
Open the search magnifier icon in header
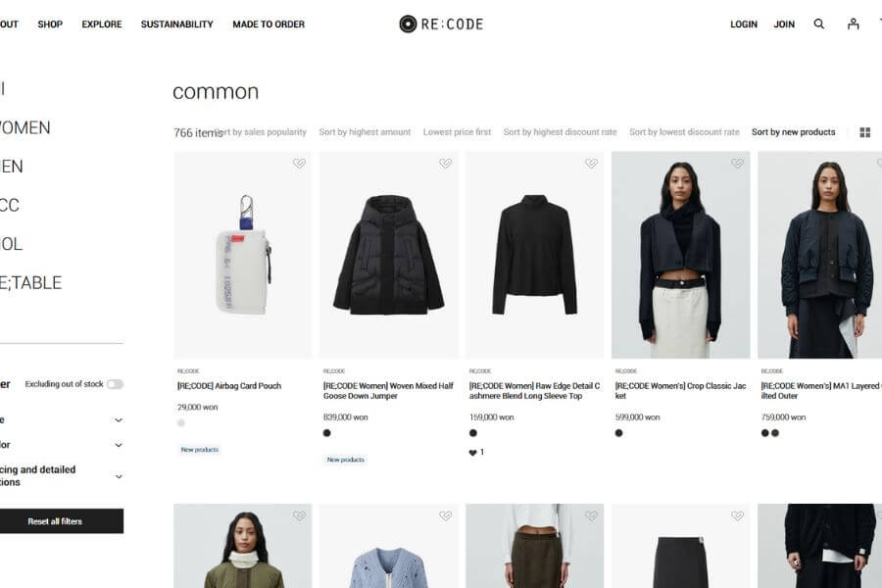point(819,24)
